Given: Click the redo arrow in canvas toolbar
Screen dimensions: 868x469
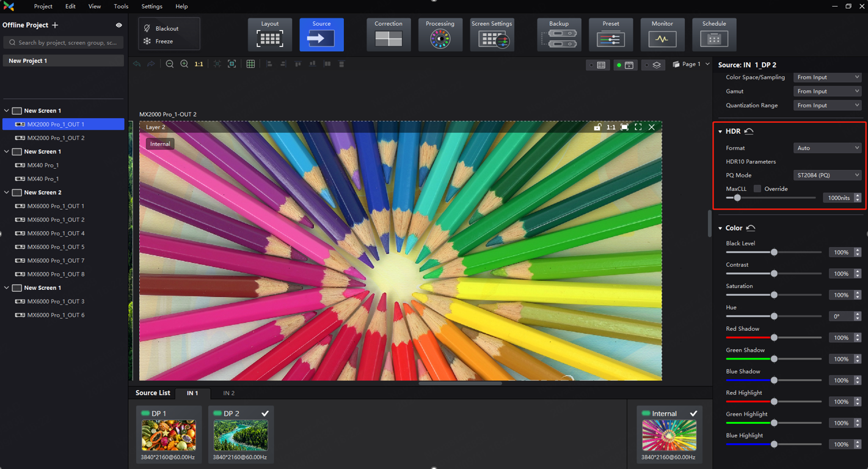Looking at the screenshot, I should (151, 64).
